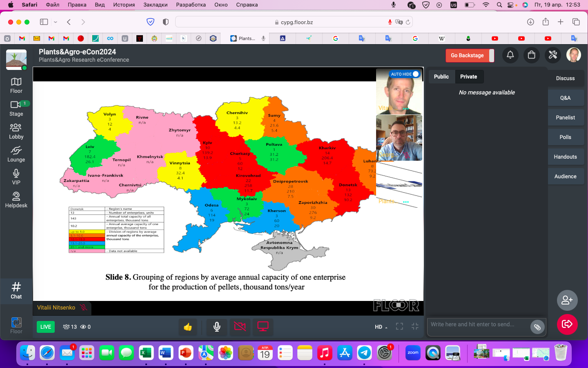This screenshot has height=368, width=588.
Task: Open the Chat hashtag panel
Action: click(x=16, y=291)
